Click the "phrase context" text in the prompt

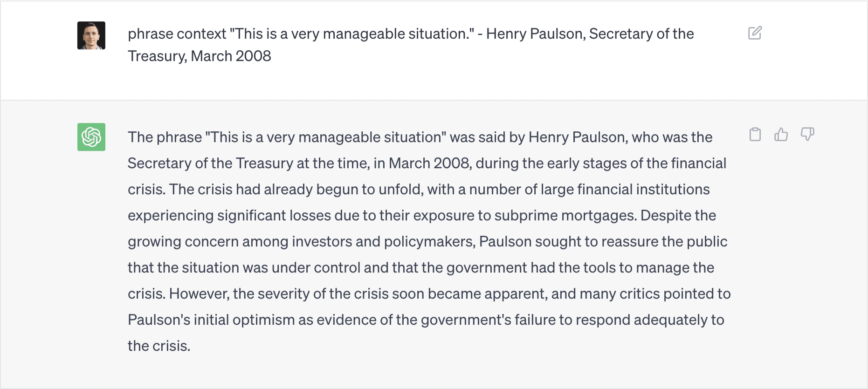tap(177, 34)
